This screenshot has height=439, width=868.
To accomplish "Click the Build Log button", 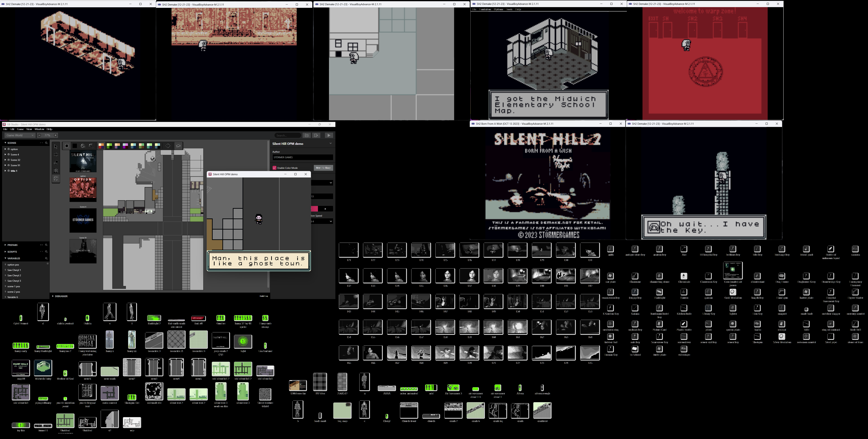I will (x=264, y=296).
